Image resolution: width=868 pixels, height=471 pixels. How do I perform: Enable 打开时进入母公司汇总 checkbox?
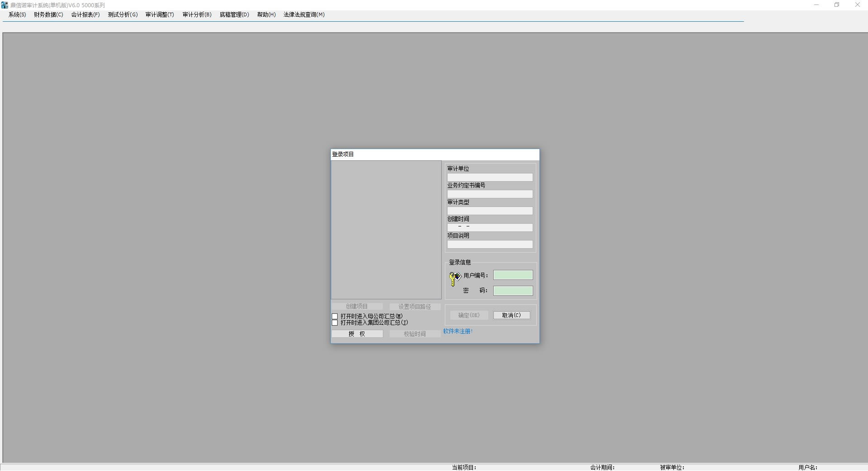tap(335, 317)
